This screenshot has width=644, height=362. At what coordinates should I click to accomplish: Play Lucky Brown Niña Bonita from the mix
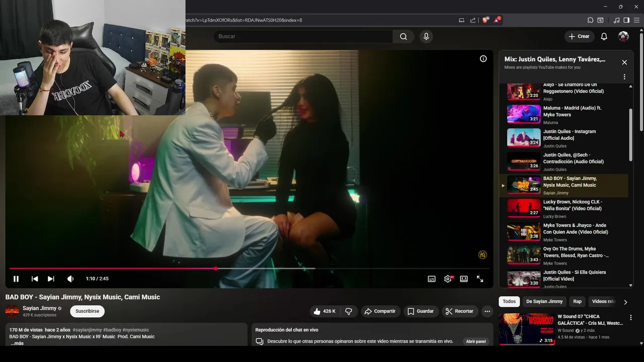563,209
